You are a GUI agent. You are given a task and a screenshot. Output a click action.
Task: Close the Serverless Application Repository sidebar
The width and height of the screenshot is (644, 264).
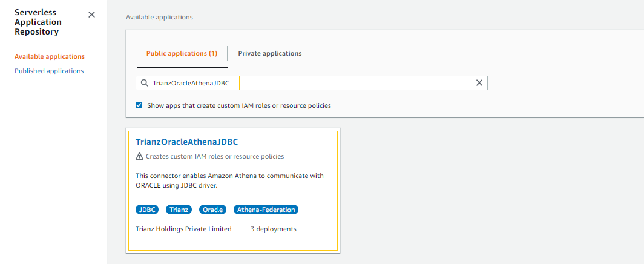click(x=91, y=15)
